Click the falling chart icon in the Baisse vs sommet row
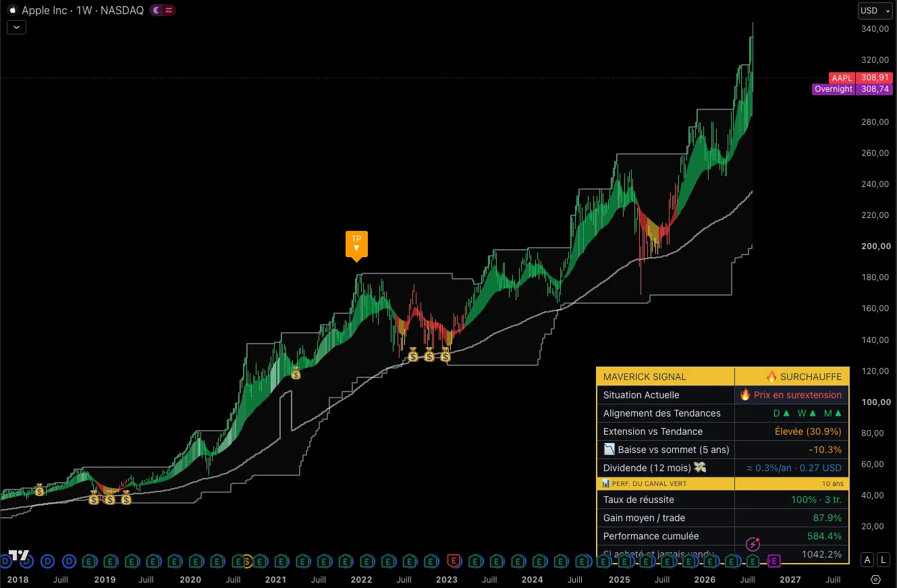 point(609,450)
